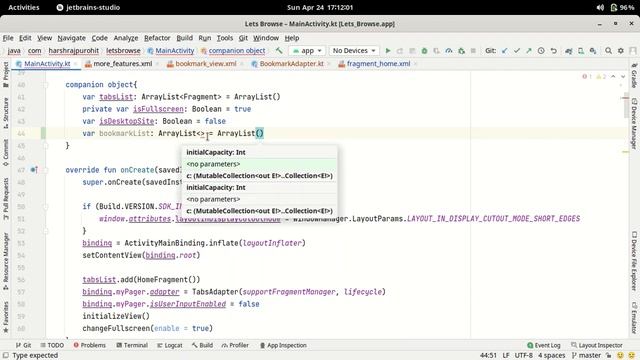640x360 pixels.
Task: Open the Tools menu
Action: (224, 38)
